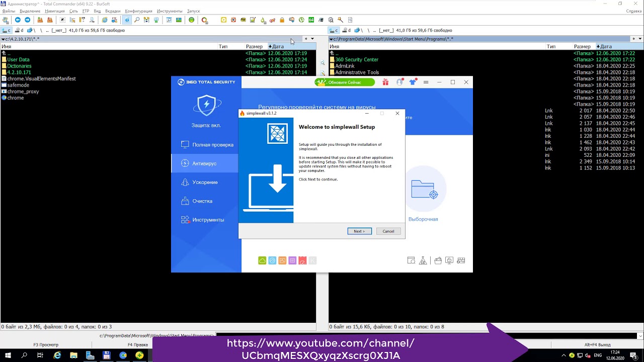Image resolution: width=644 pixels, height=362 pixels.
Task: Open the Инструменты menu in Total Commander
Action: (x=170, y=11)
